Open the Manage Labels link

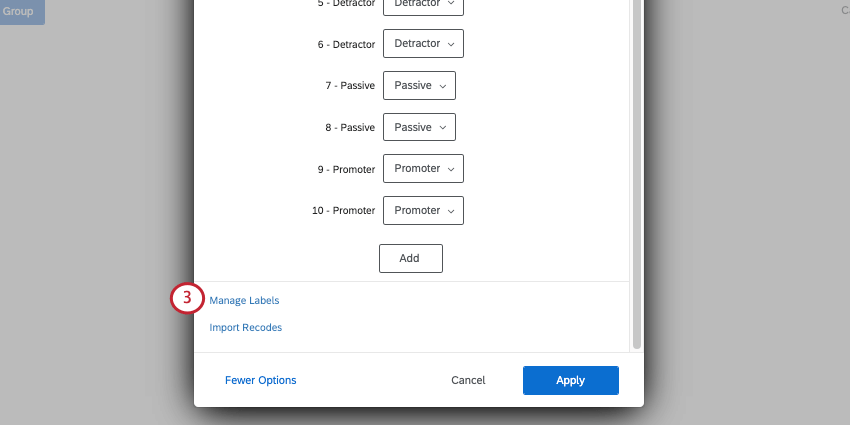coord(244,300)
